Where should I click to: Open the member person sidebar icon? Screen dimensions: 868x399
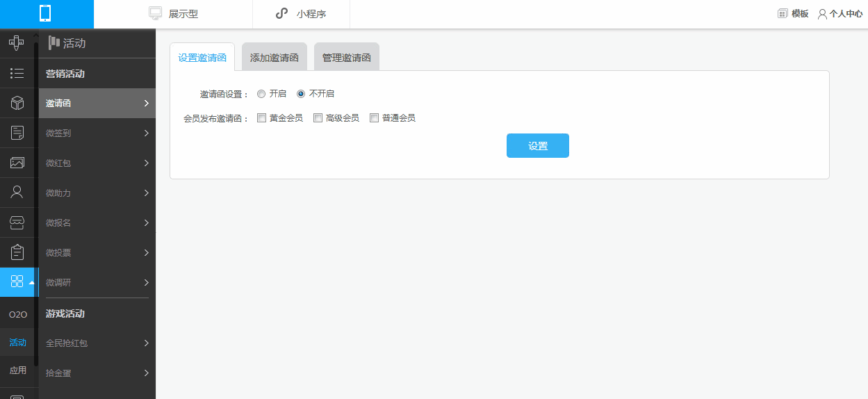(x=17, y=193)
